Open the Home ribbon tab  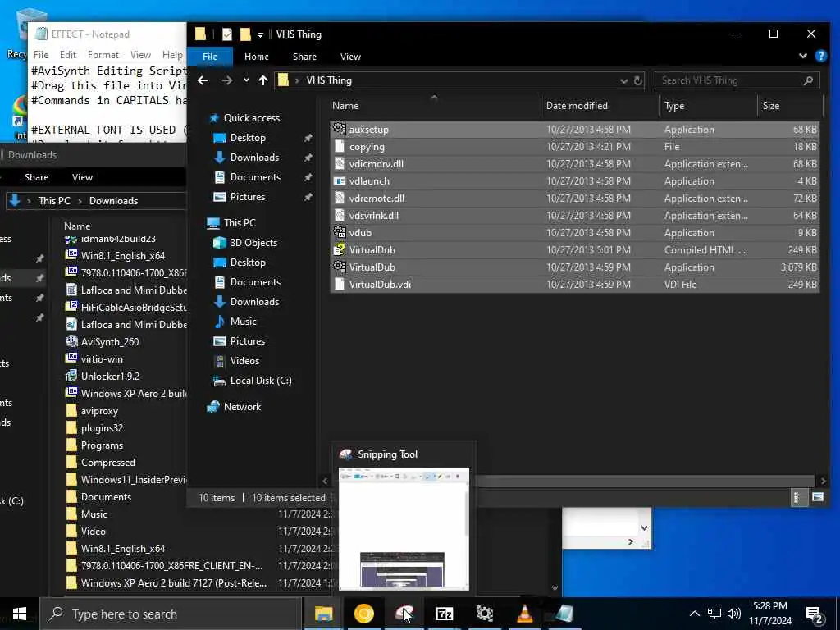[257, 57]
